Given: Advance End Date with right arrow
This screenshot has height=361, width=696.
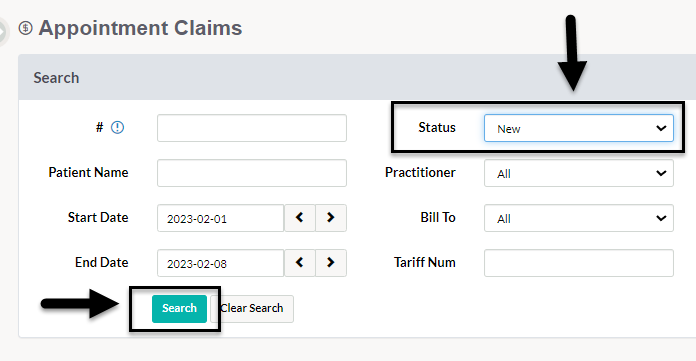Looking at the screenshot, I should (331, 262).
